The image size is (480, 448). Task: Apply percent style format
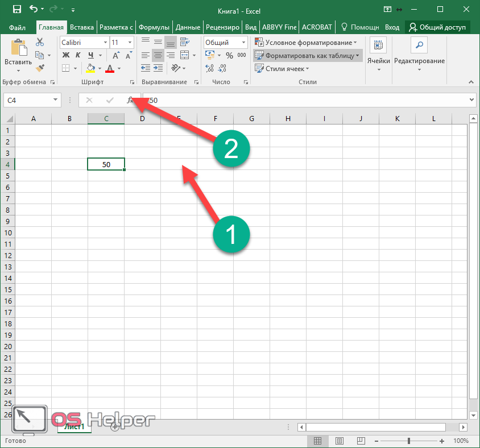[229, 55]
